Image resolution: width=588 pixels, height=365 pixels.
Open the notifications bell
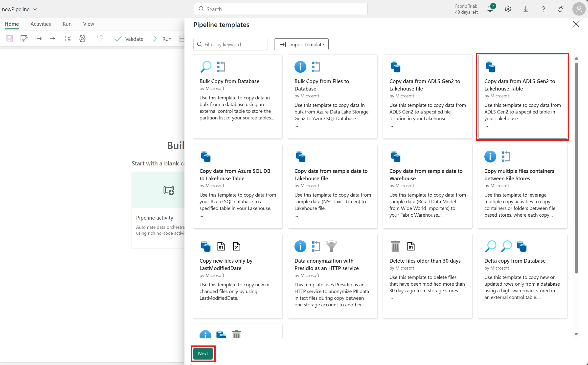pyautogui.click(x=490, y=9)
